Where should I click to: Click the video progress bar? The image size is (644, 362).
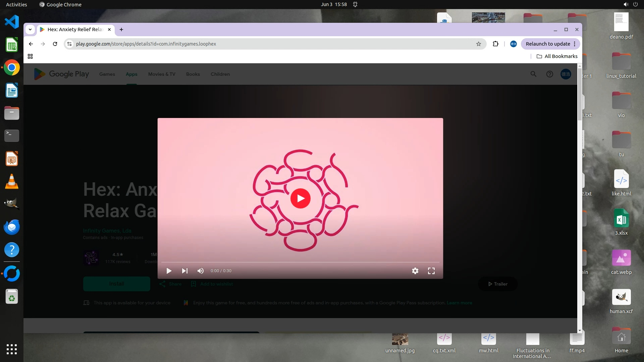[x=300, y=262]
